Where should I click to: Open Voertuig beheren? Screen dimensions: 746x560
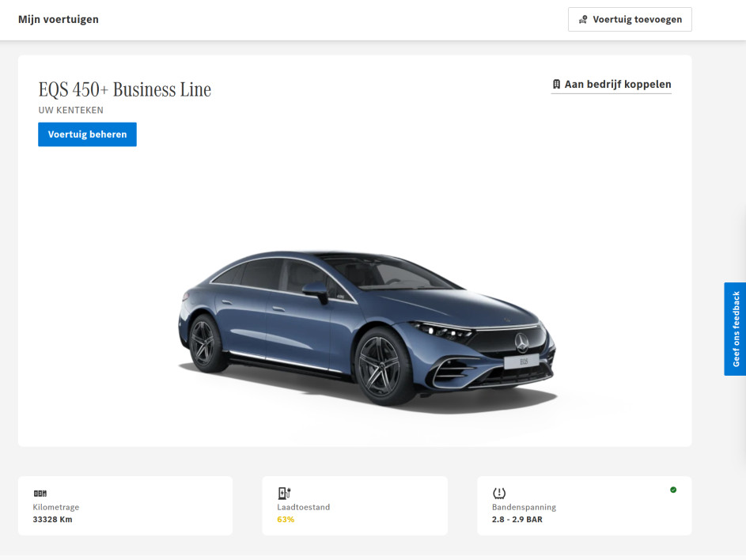click(87, 134)
